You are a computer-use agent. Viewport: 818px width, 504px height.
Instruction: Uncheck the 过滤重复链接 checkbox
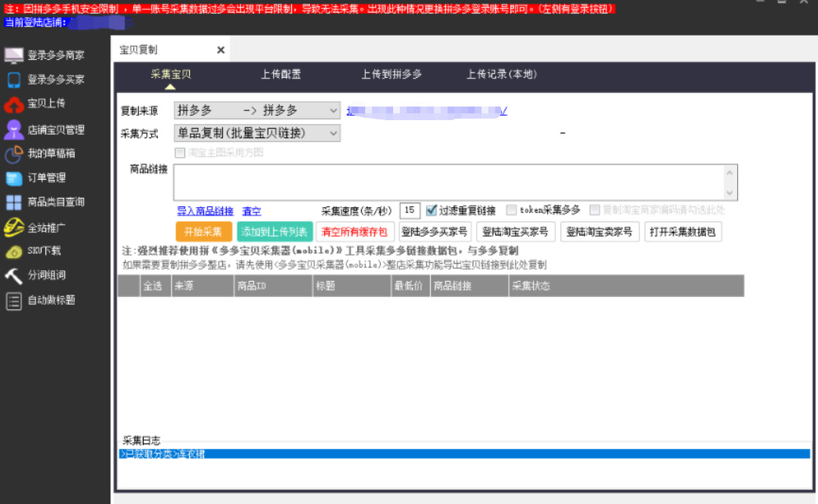click(432, 211)
